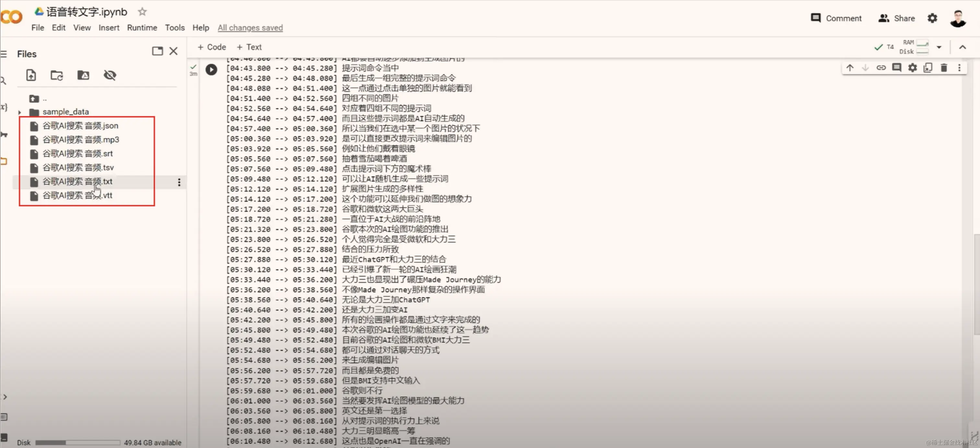
Task: Click the Share button
Action: pos(896,18)
